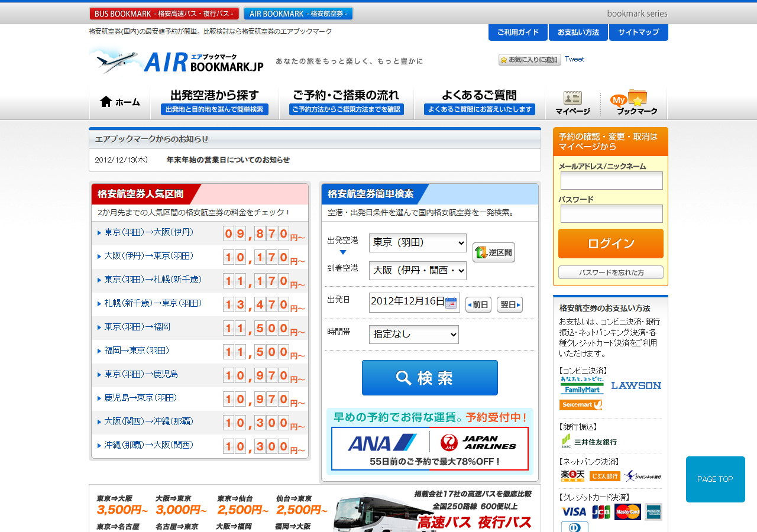Open よくあるご質問 navigation tab
The height and width of the screenshot is (532, 757).
click(480, 102)
